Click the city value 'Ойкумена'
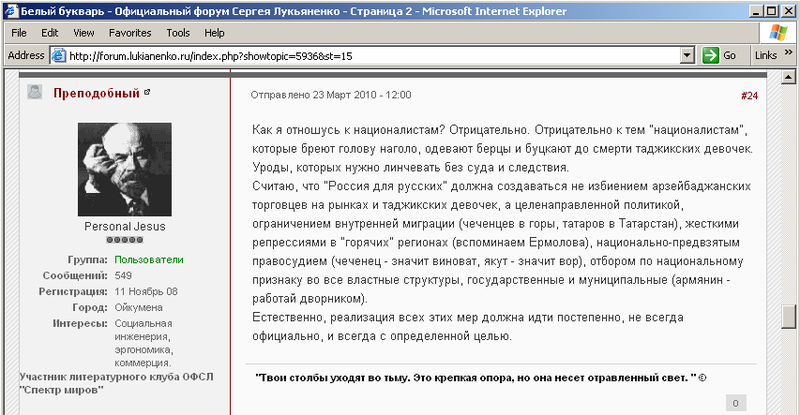This screenshot has width=800, height=415. 138,307
